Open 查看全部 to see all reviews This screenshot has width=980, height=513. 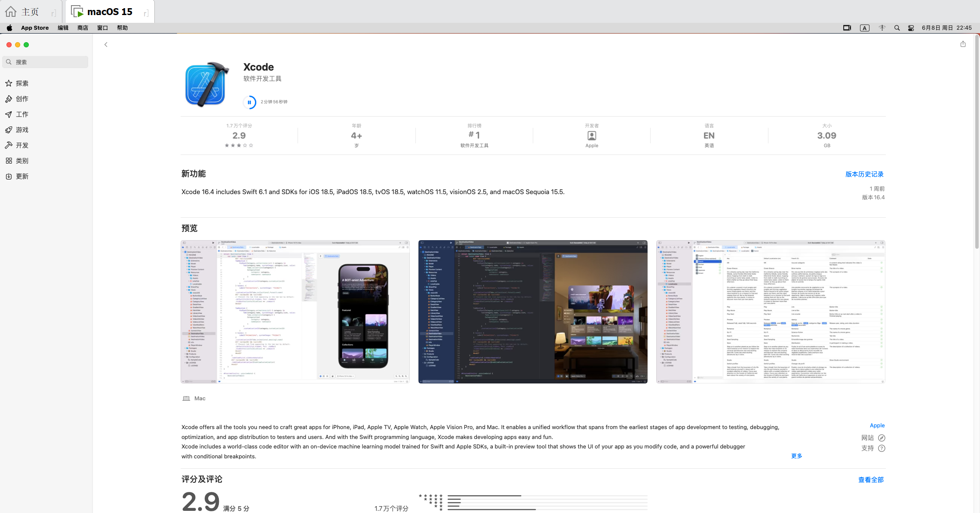coord(871,479)
